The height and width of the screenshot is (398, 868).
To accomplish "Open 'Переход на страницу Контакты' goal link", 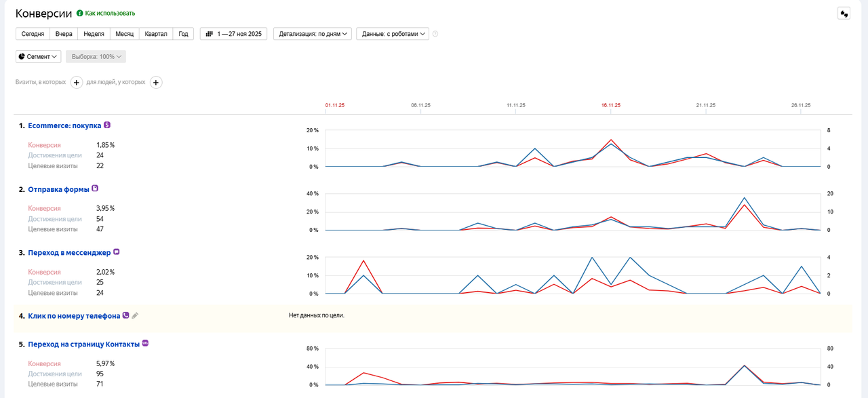I will 83,344.
